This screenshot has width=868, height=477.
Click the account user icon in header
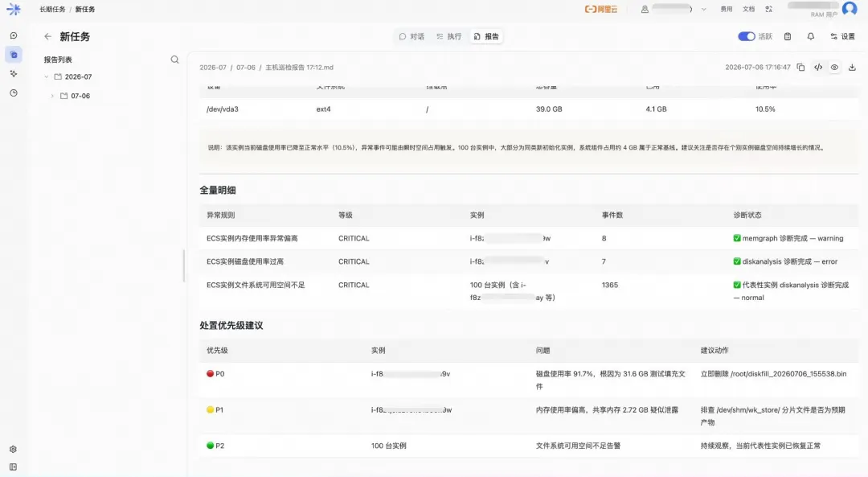[645, 9]
